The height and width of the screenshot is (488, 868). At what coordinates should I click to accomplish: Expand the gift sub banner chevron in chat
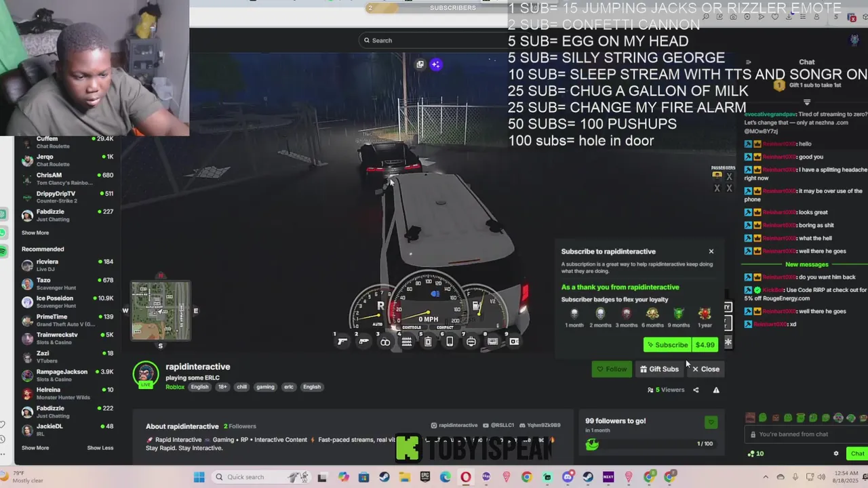click(x=807, y=102)
